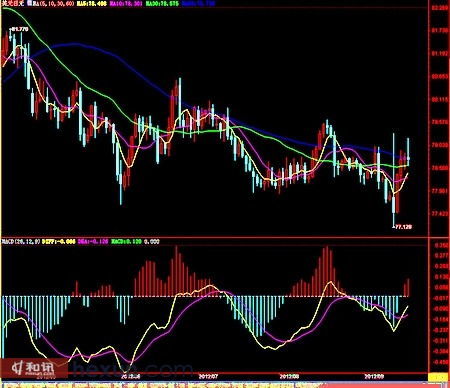Jump to the 2012/08 date marker
Screen dimensions: 450x388
click(289, 376)
